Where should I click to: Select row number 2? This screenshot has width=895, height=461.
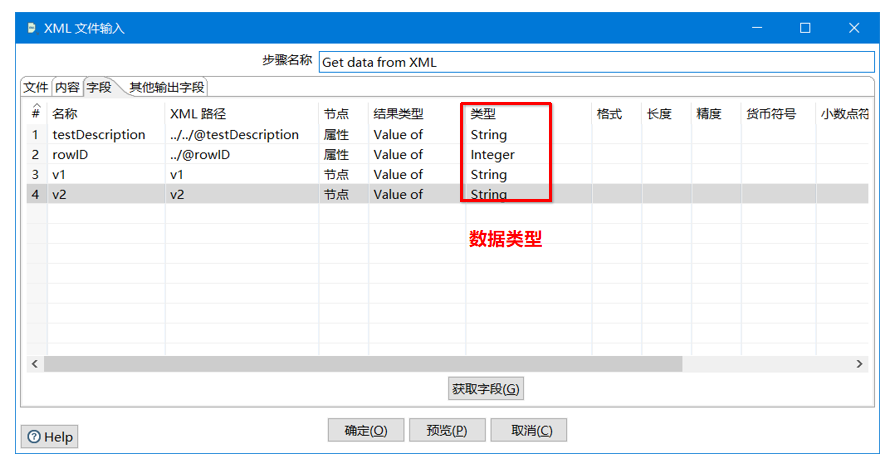[36, 155]
